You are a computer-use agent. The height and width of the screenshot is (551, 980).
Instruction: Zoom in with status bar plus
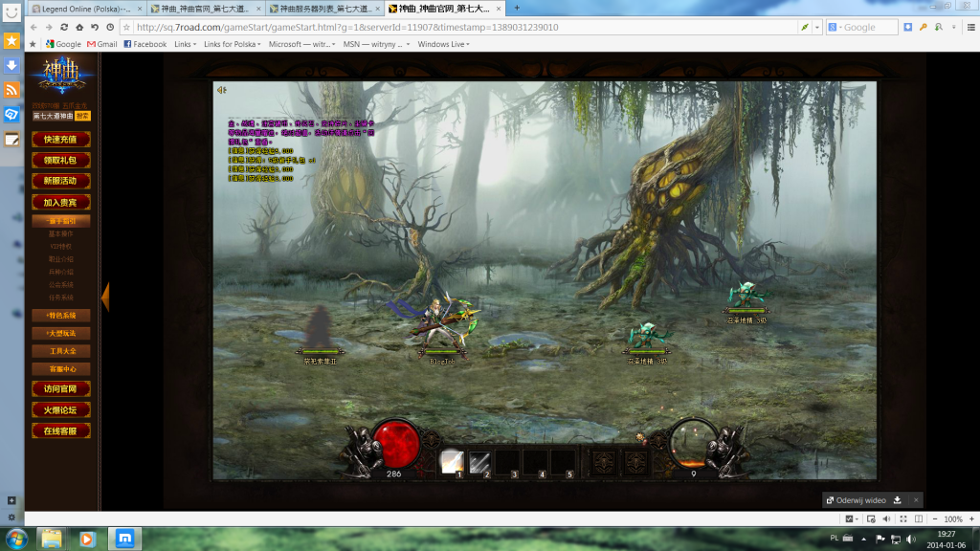click(972, 519)
